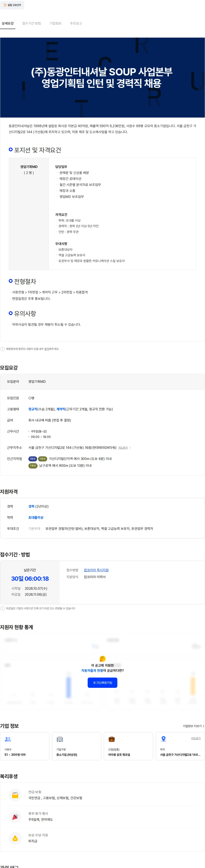Open 지도보기 in the 위치 card

[196, 738]
